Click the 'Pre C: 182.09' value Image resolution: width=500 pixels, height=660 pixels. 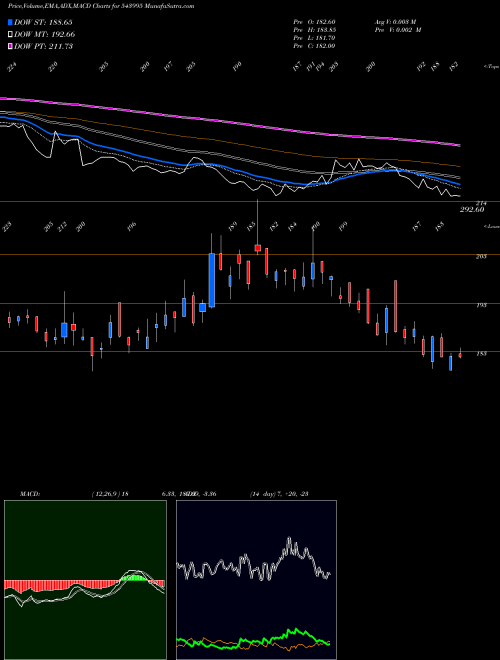[314, 46]
